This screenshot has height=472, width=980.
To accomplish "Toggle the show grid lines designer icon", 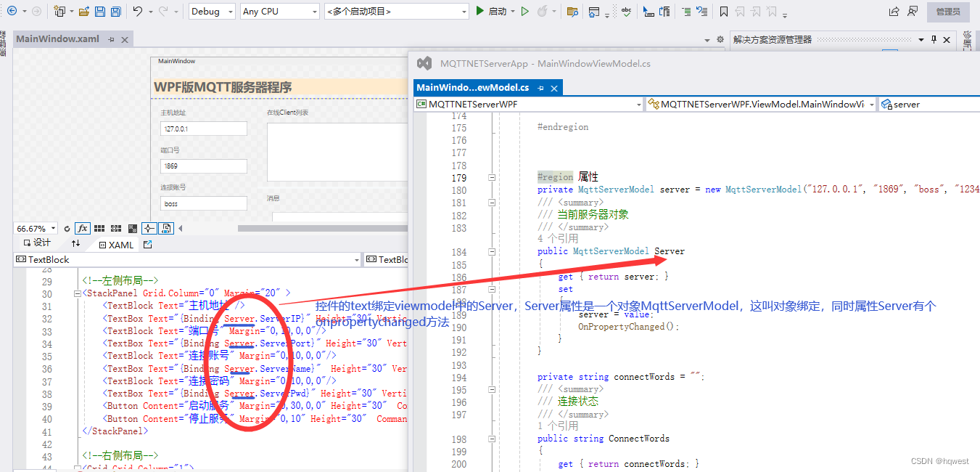I will (x=99, y=228).
